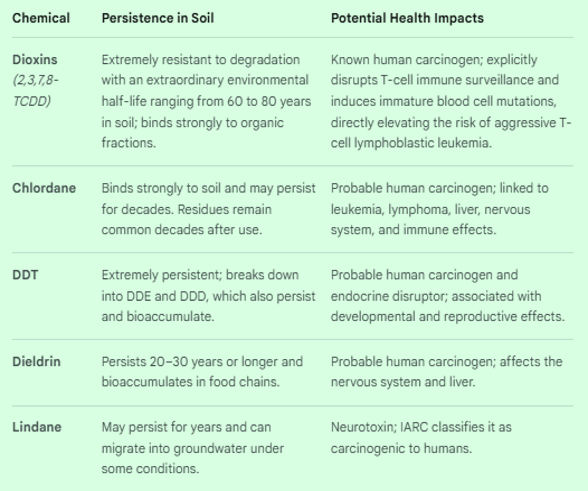
Task: Click Lindane's groundwater migration cell
Action: pyautogui.click(x=193, y=448)
